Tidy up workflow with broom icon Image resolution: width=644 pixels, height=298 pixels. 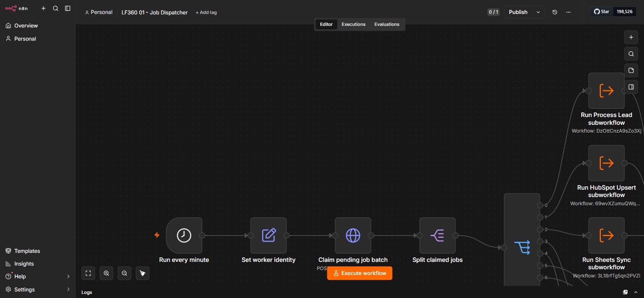(143, 273)
